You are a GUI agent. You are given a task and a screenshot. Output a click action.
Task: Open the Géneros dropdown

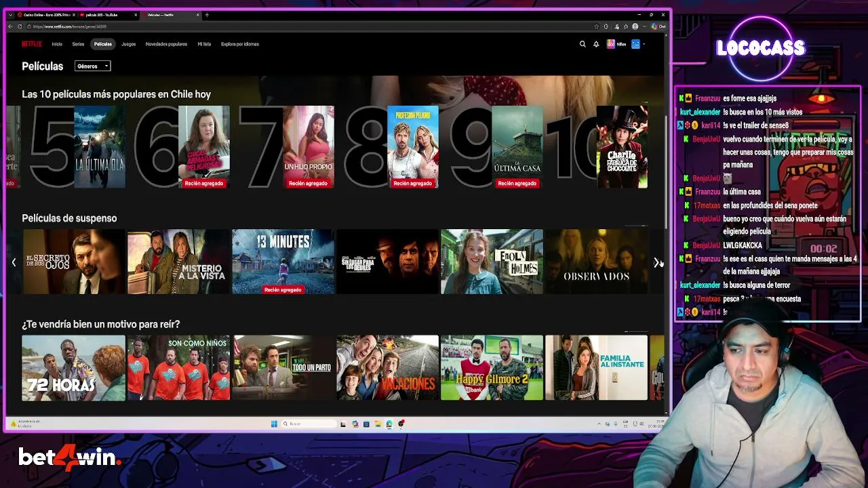tap(92, 66)
